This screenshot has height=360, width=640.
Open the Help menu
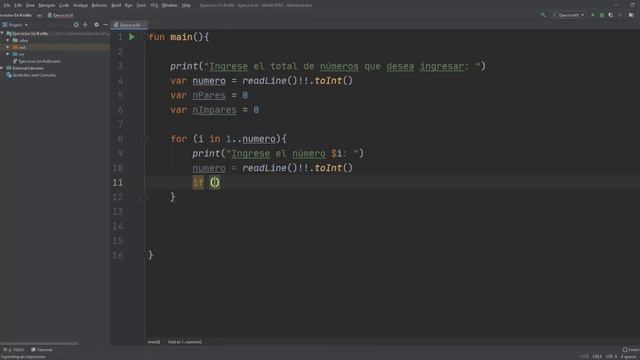pyautogui.click(x=186, y=5)
